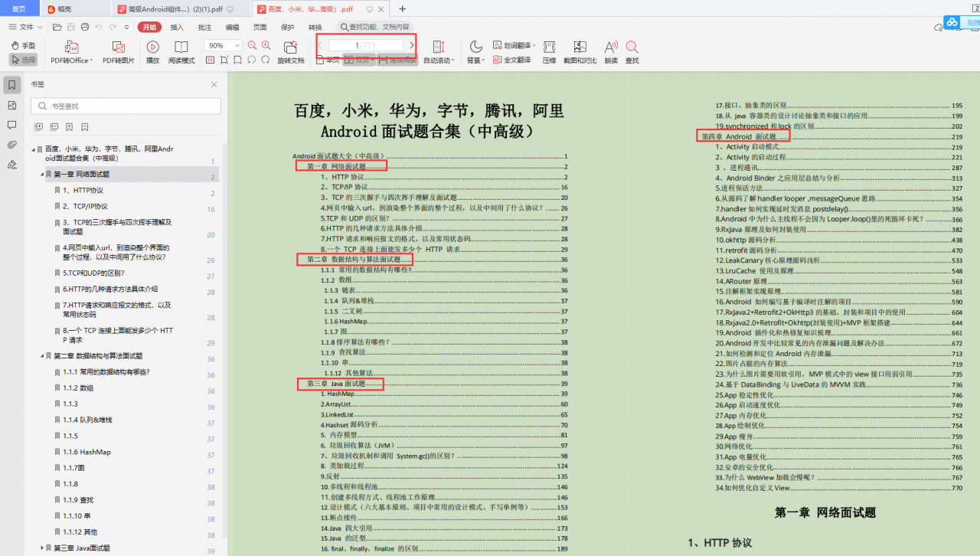Click the Collapse all bookmarks icon

coord(54,126)
